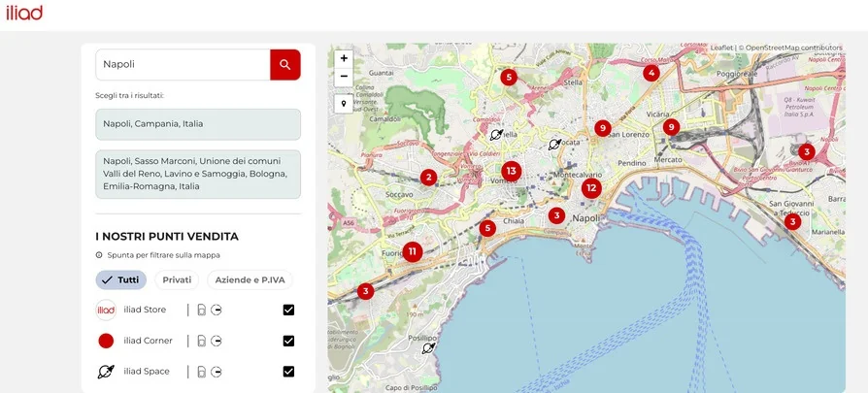Image resolution: width=868 pixels, height=393 pixels.
Task: Click the SIM card icon in iliad Store row
Action: [x=202, y=310]
